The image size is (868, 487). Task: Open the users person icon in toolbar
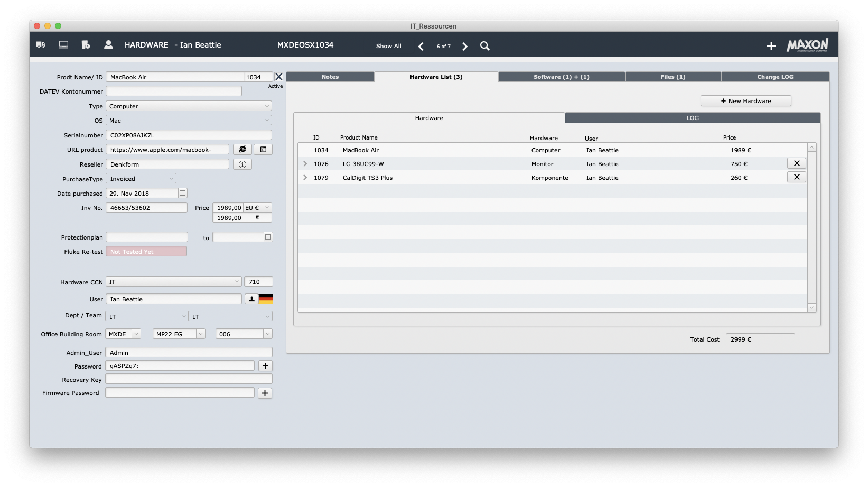pyautogui.click(x=108, y=45)
